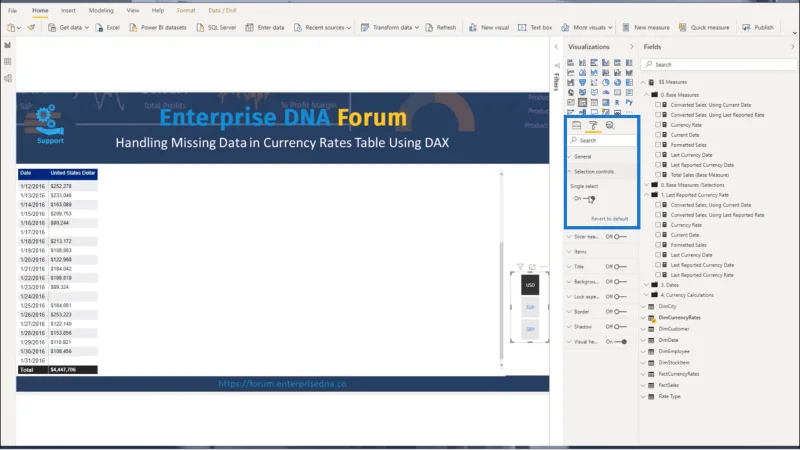
Task: Turn on the Title switch
Action: (x=620, y=267)
